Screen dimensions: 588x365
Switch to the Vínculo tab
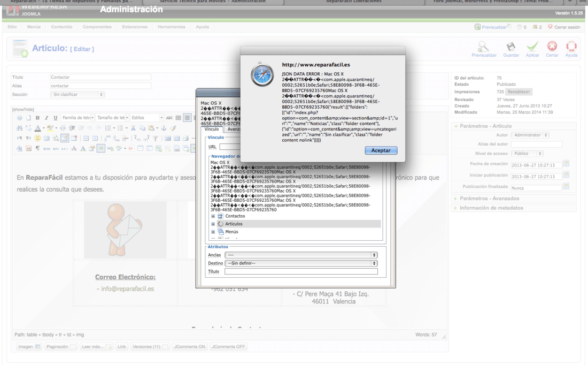pyautogui.click(x=212, y=129)
